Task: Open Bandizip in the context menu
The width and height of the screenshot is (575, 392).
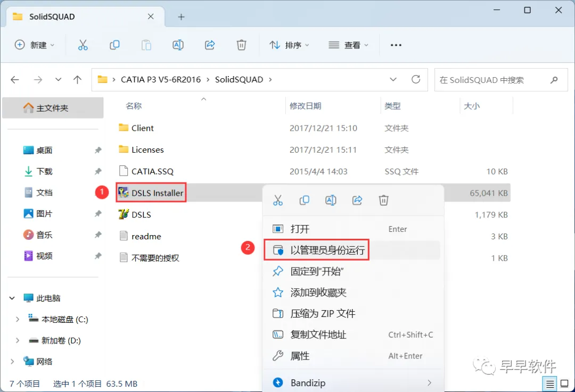Action: point(352,383)
